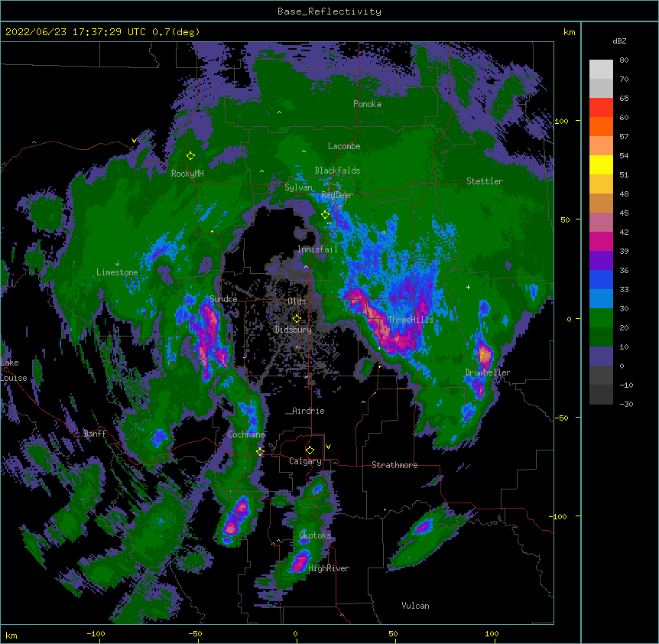Click the yellow V marker northeast of Calgary

[328, 447]
